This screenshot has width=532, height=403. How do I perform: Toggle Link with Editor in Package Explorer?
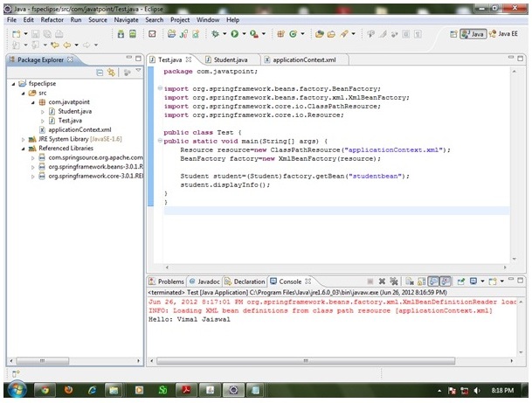pyautogui.click(x=112, y=74)
